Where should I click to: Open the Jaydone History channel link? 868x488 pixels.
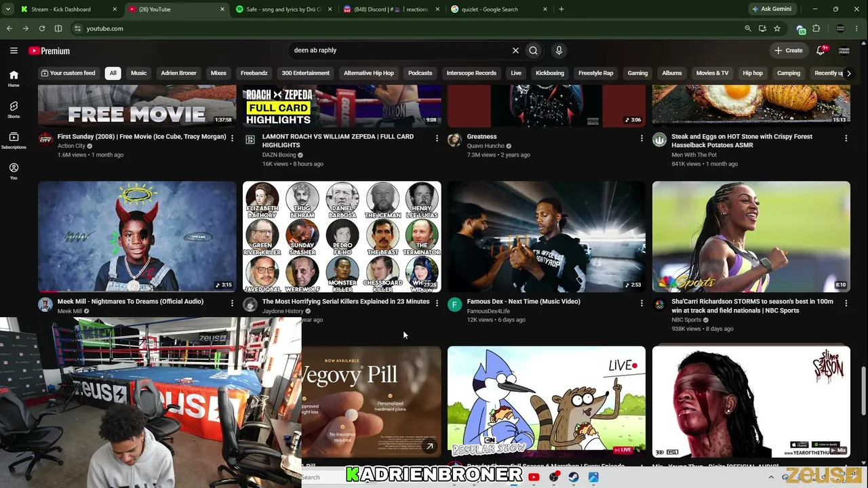point(283,311)
